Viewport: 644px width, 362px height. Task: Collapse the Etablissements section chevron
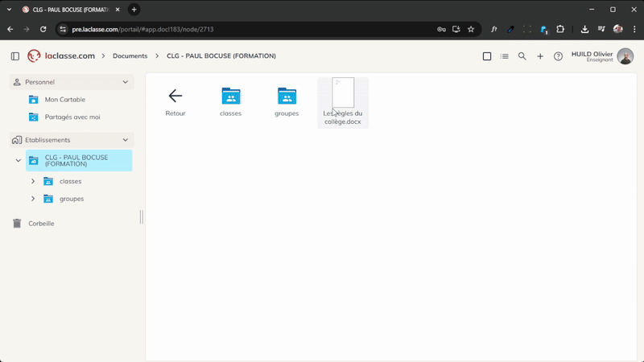(x=126, y=140)
